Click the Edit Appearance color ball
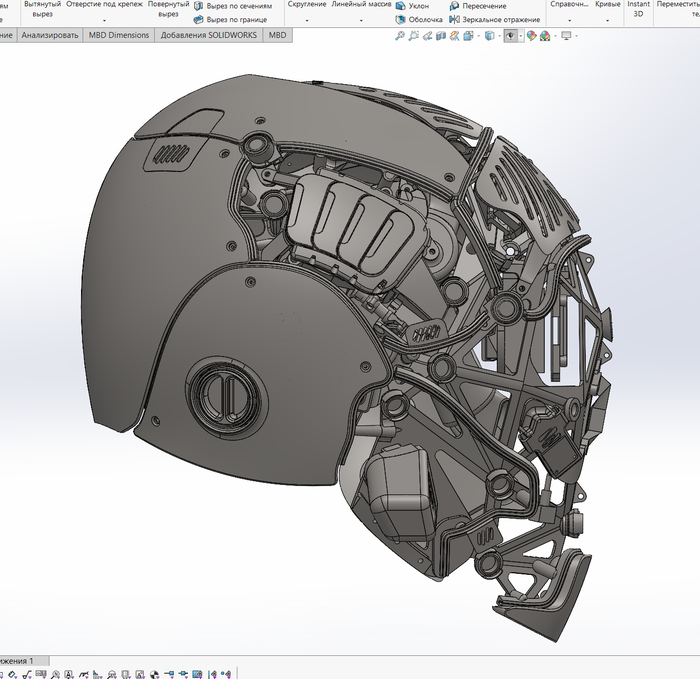 (x=532, y=36)
